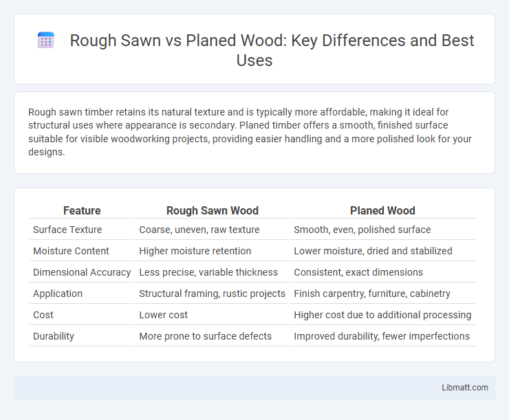Click 'Structural framing, rustic projects' cell

[x=213, y=294]
